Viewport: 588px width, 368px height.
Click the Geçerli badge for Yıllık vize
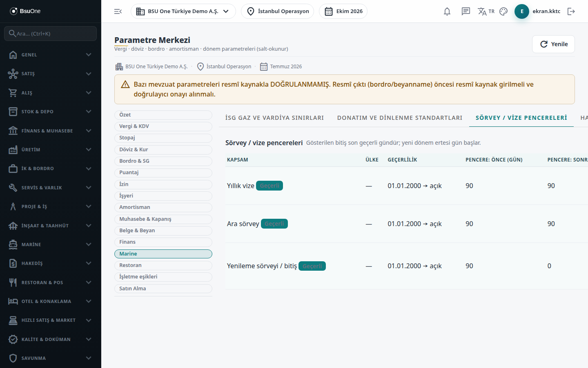pos(269,186)
